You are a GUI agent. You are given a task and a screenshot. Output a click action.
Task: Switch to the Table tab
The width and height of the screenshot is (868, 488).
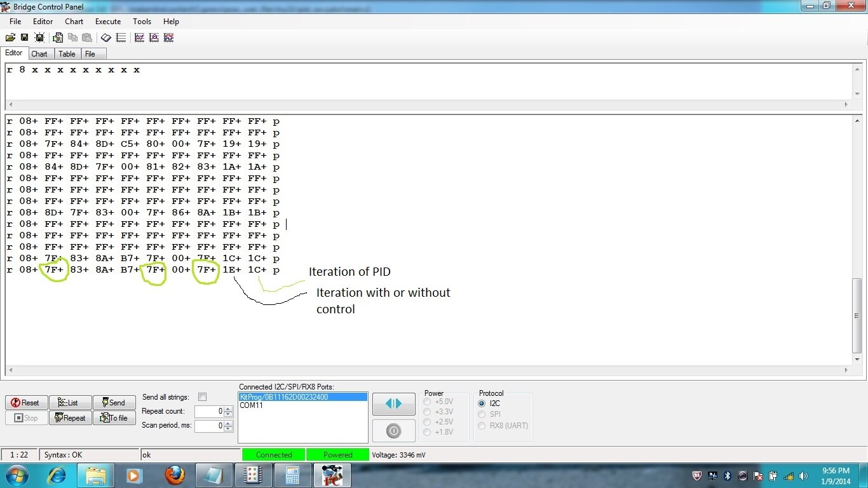[x=67, y=54]
